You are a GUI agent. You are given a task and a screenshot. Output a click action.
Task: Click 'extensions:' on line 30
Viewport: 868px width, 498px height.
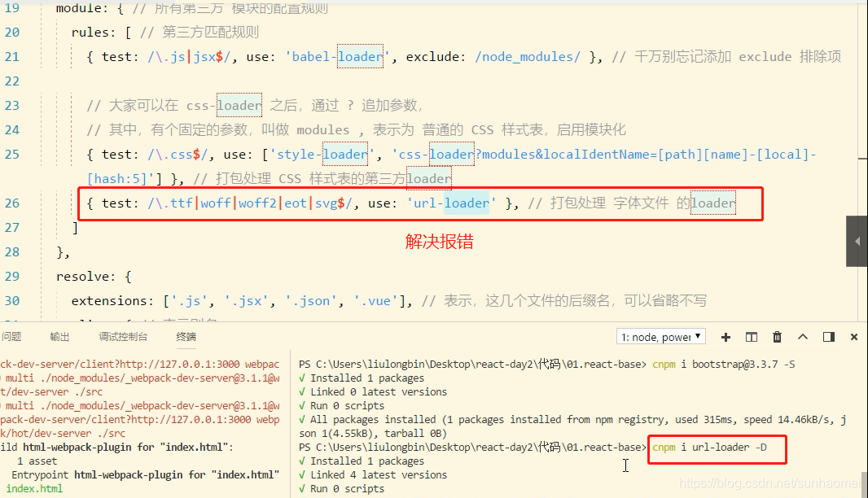click(113, 300)
